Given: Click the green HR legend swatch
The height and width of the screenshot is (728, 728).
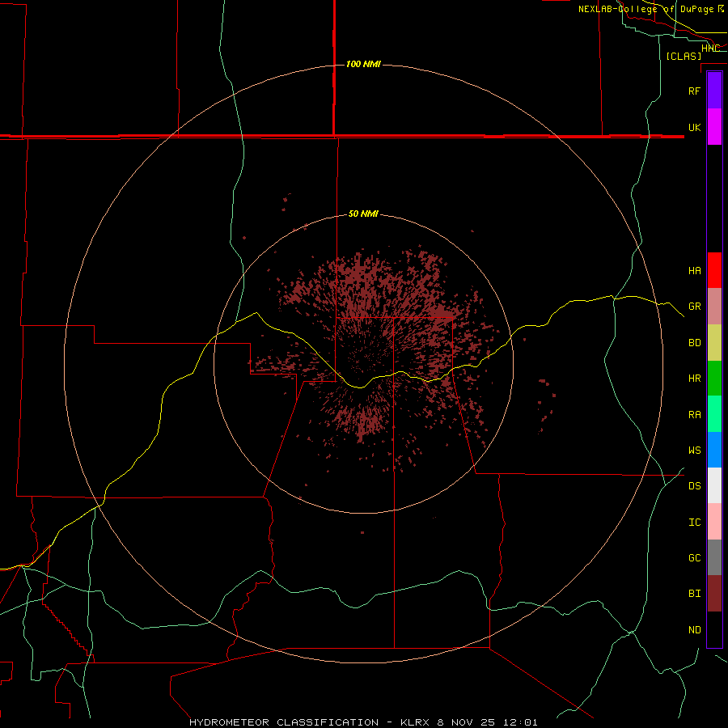Looking at the screenshot, I should 714,379.
